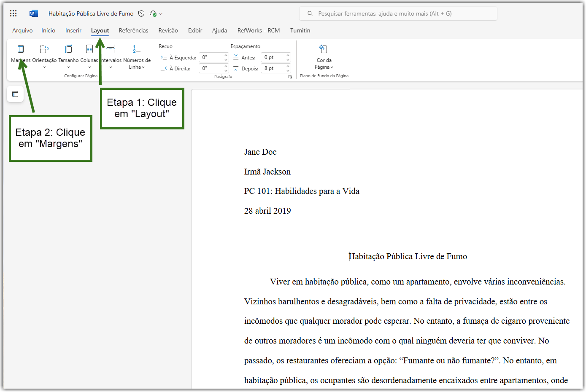Increase the À Esquerda indent stepper
This screenshot has width=586, height=392.
tap(226, 55)
